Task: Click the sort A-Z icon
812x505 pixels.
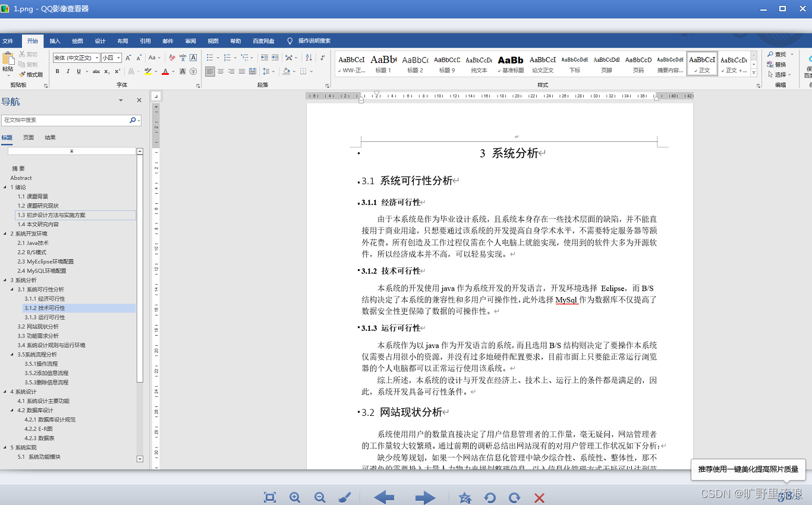Action: click(308, 58)
